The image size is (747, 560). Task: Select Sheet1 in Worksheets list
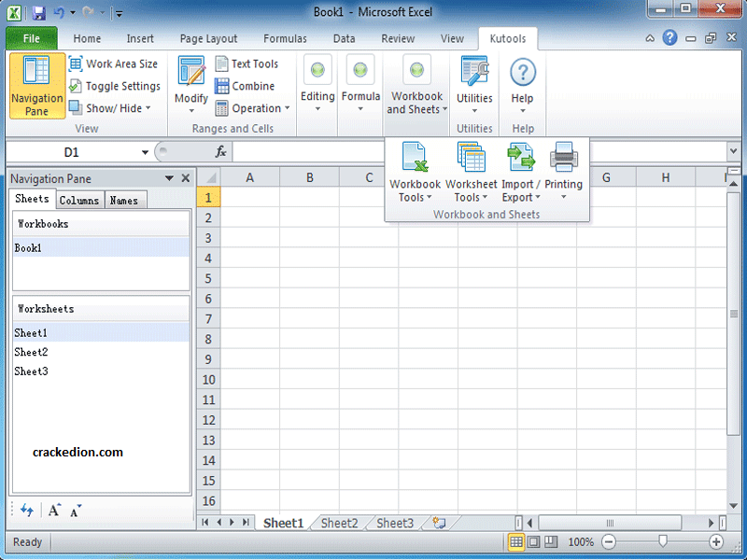click(x=101, y=333)
